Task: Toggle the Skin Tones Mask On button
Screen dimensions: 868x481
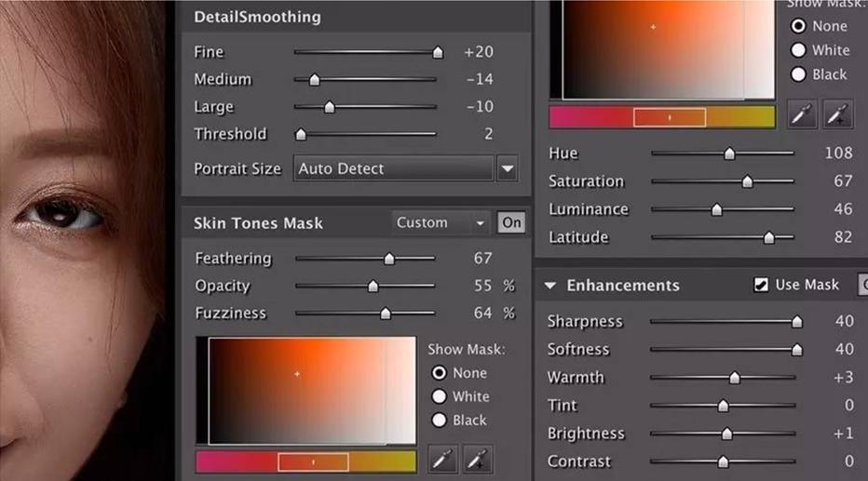Action: pos(511,222)
